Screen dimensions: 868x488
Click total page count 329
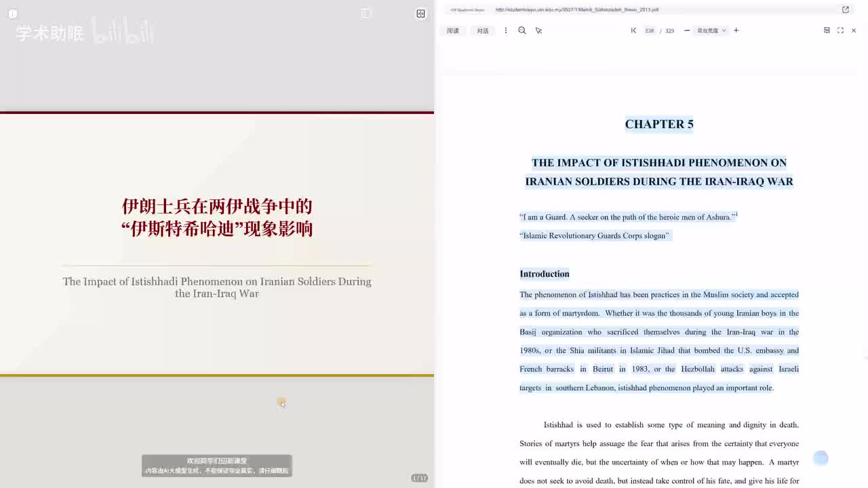669,30
